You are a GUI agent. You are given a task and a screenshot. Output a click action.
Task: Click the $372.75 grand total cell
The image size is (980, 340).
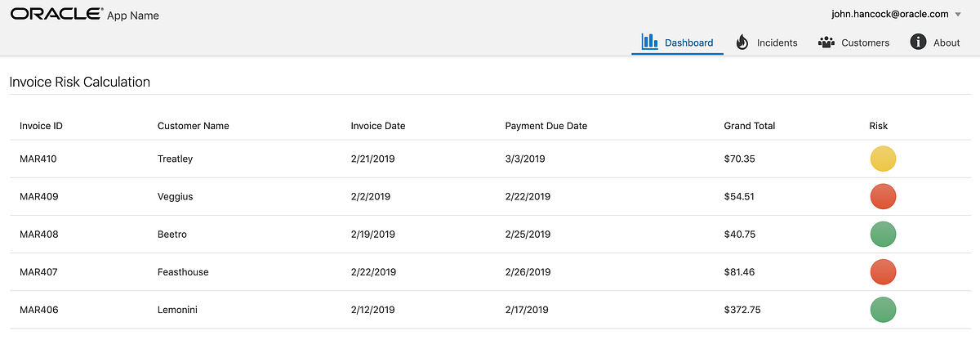pos(742,310)
